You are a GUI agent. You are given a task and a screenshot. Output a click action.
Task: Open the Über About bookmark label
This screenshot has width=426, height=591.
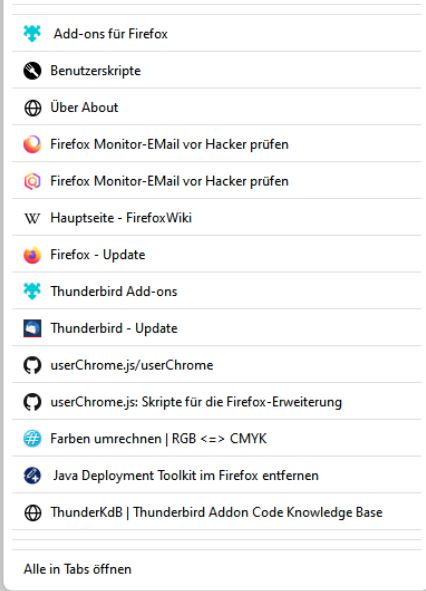click(x=84, y=107)
